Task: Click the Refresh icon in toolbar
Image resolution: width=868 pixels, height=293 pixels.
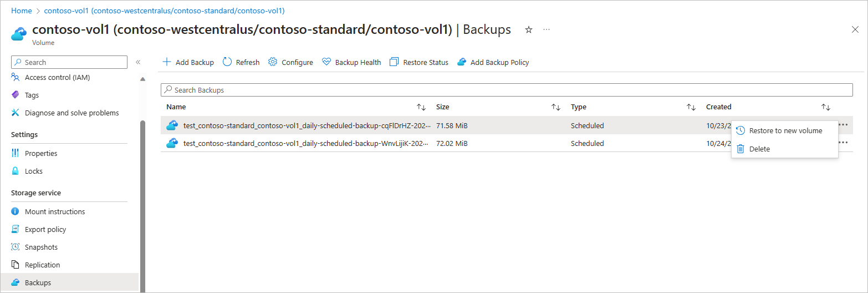Action: tap(227, 62)
